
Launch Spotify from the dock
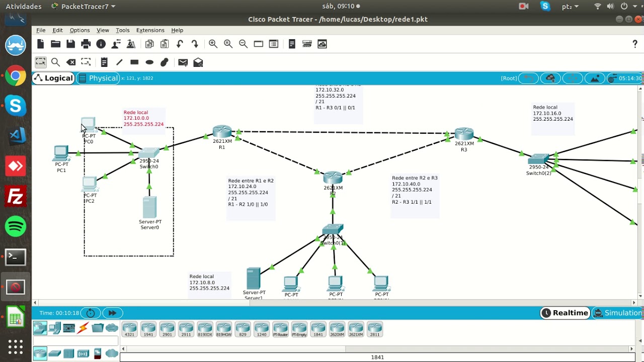pos(16,227)
